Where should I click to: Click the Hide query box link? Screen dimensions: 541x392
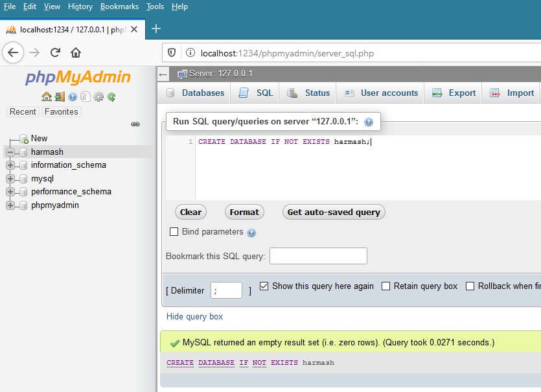(x=194, y=317)
